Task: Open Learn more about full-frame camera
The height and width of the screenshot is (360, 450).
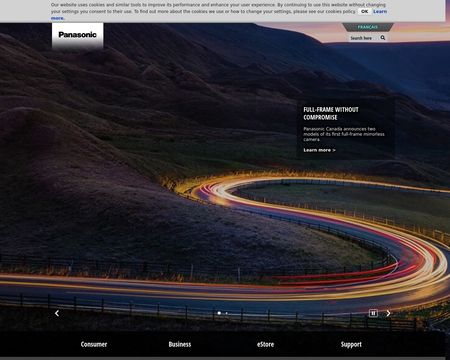Action: tap(319, 150)
